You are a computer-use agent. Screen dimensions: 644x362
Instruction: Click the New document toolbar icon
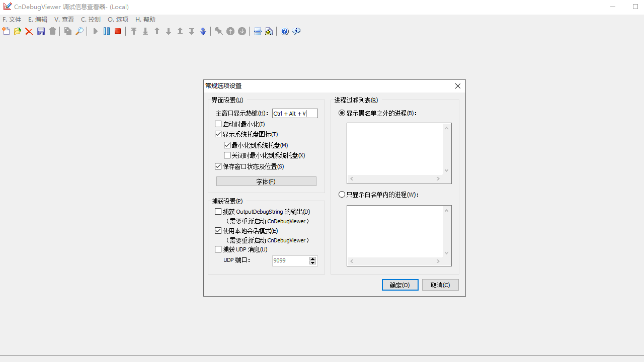click(6, 31)
